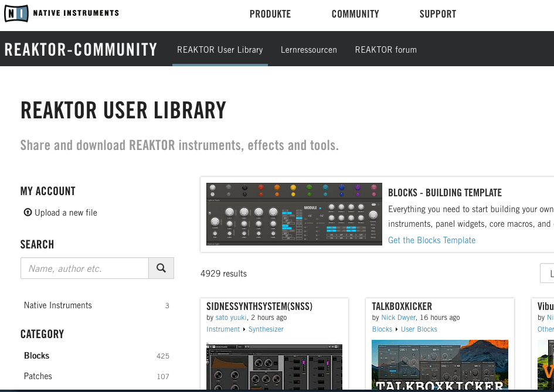Screen dimensions: 554x392
Task: Switch to REAKTOR User Library tab
Action: pyautogui.click(x=220, y=50)
